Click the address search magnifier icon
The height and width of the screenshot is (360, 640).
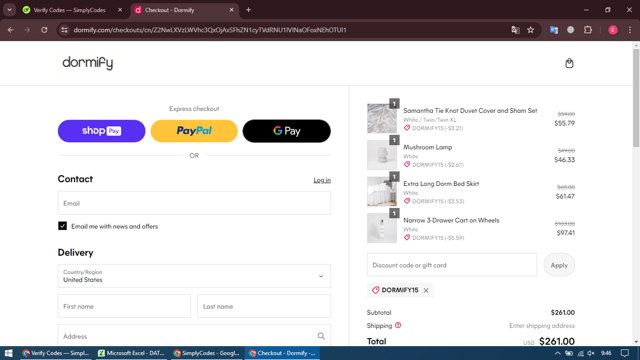coord(321,336)
